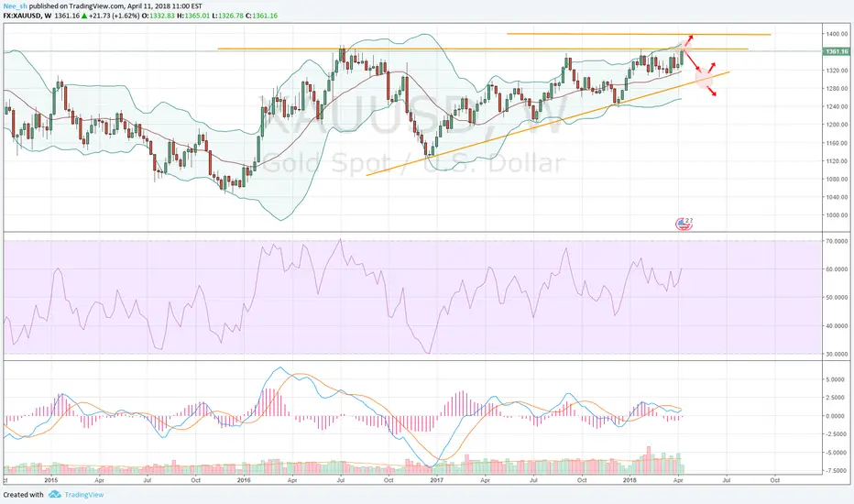Click the 1240.00 price axis label
The image size is (854, 504).
click(x=838, y=106)
